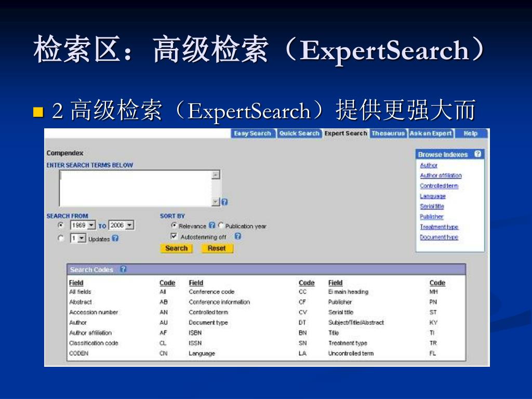Click 'Accession number' field row

pos(94,312)
